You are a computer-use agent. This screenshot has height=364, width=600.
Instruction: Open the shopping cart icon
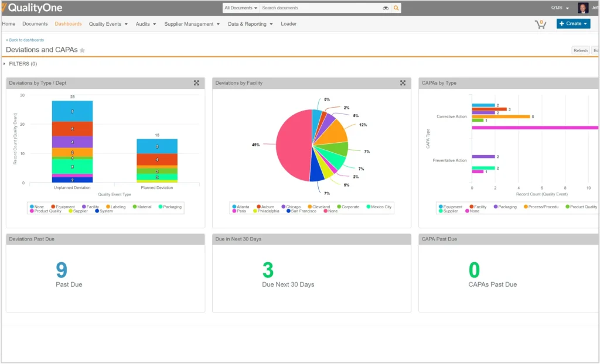(x=540, y=23)
